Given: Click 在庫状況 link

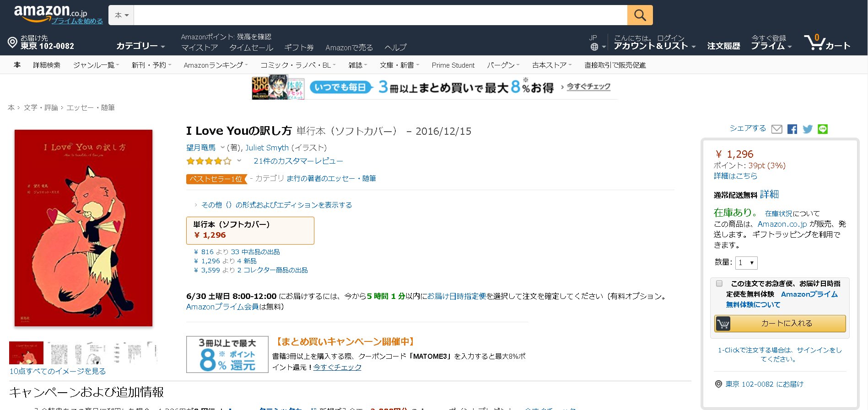Looking at the screenshot, I should pos(779,213).
